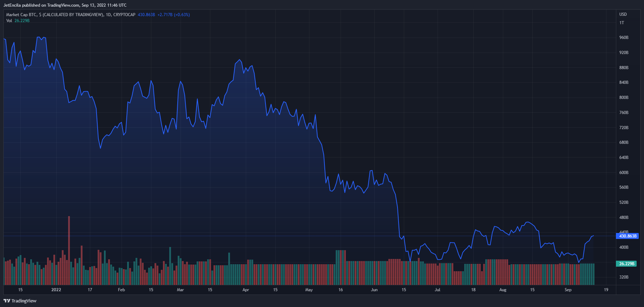644x307 pixels.
Task: Click the 1T price axis label
Action: [622, 23]
